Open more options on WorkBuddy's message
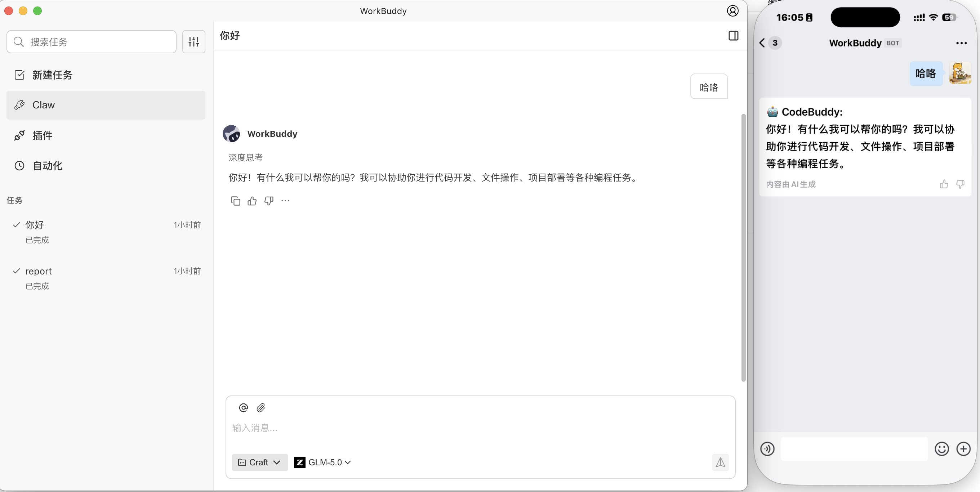This screenshot has height=492, width=980. [285, 201]
